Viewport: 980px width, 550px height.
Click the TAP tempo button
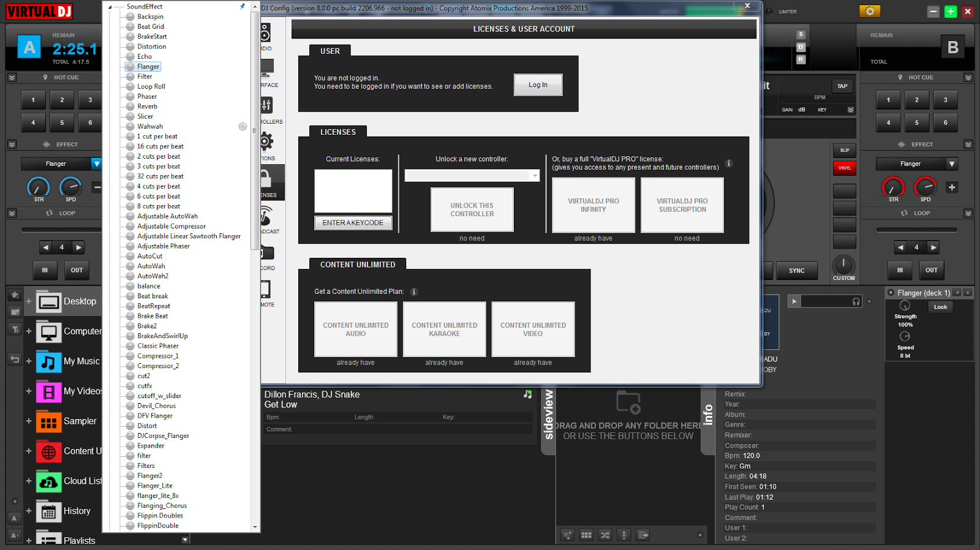click(x=843, y=86)
